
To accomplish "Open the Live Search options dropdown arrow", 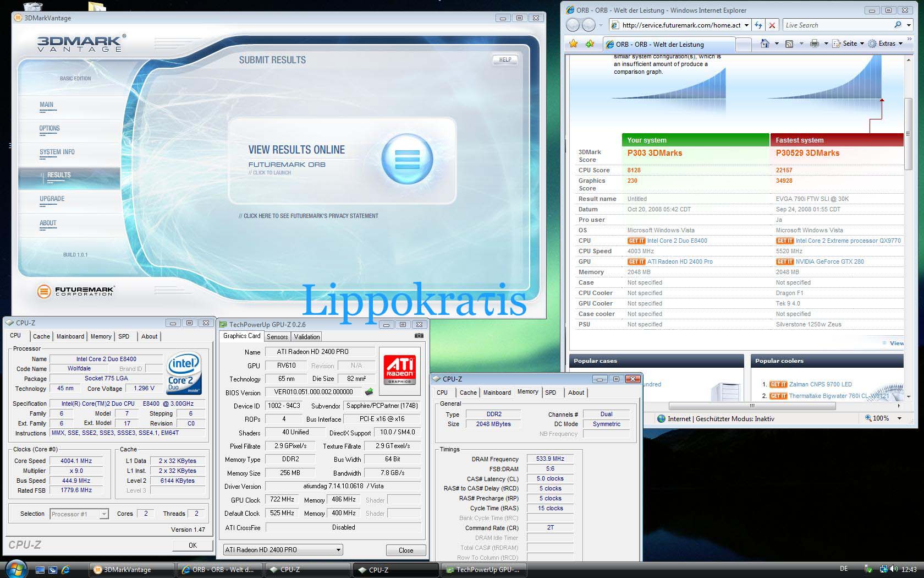I will (909, 25).
